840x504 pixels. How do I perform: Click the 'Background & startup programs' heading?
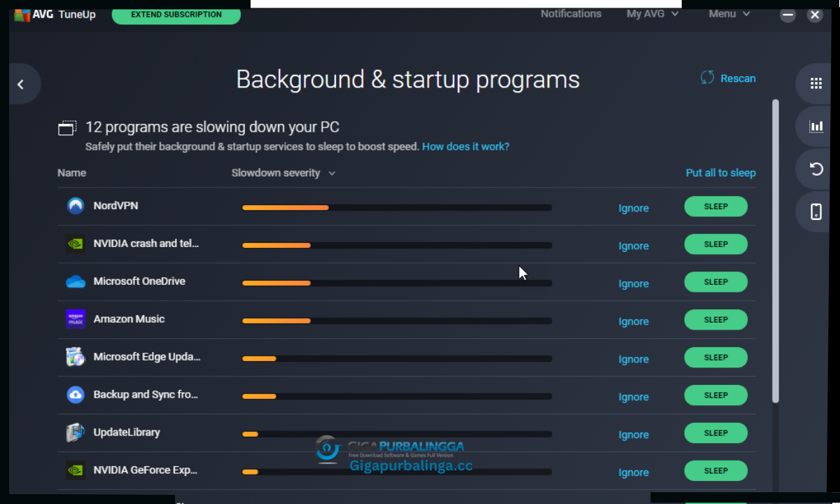click(x=408, y=80)
